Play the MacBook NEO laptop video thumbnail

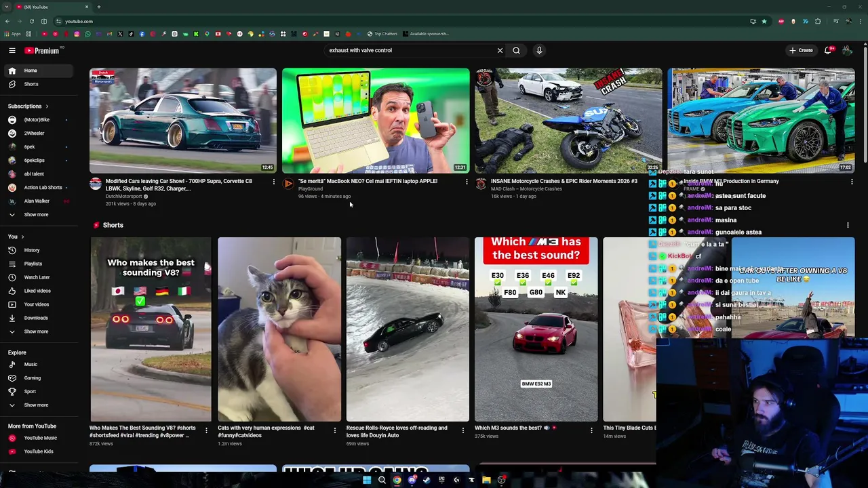tap(376, 121)
